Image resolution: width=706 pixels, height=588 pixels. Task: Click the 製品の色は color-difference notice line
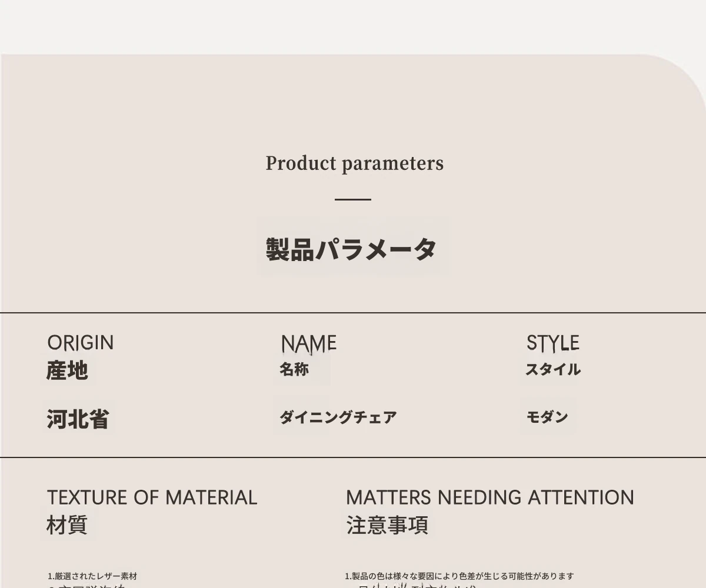point(459,576)
